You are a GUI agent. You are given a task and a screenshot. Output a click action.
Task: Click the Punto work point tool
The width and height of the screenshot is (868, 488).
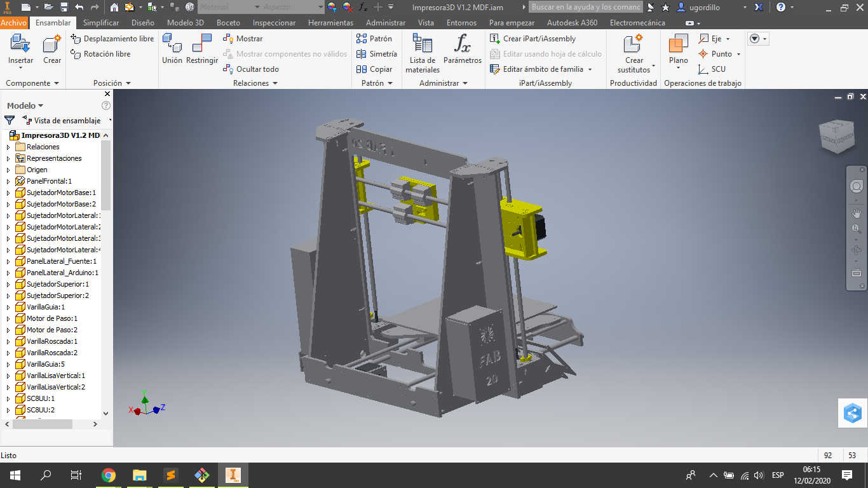click(x=719, y=54)
